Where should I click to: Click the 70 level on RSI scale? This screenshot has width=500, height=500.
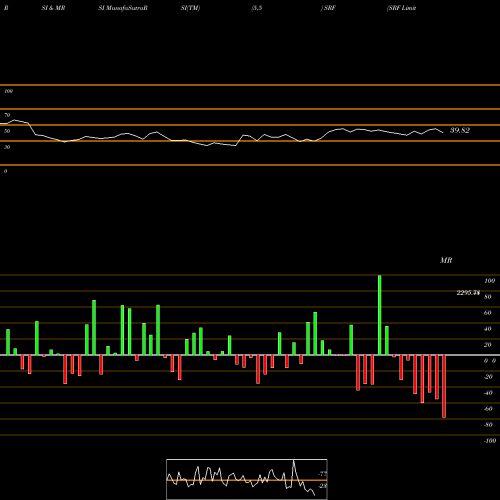click(x=7, y=115)
